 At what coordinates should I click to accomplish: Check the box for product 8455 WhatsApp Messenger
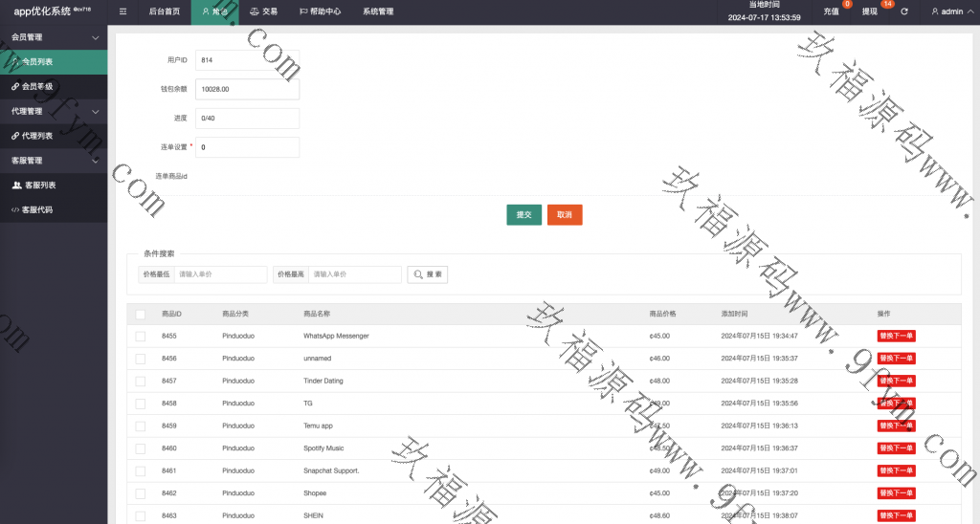[x=141, y=337]
